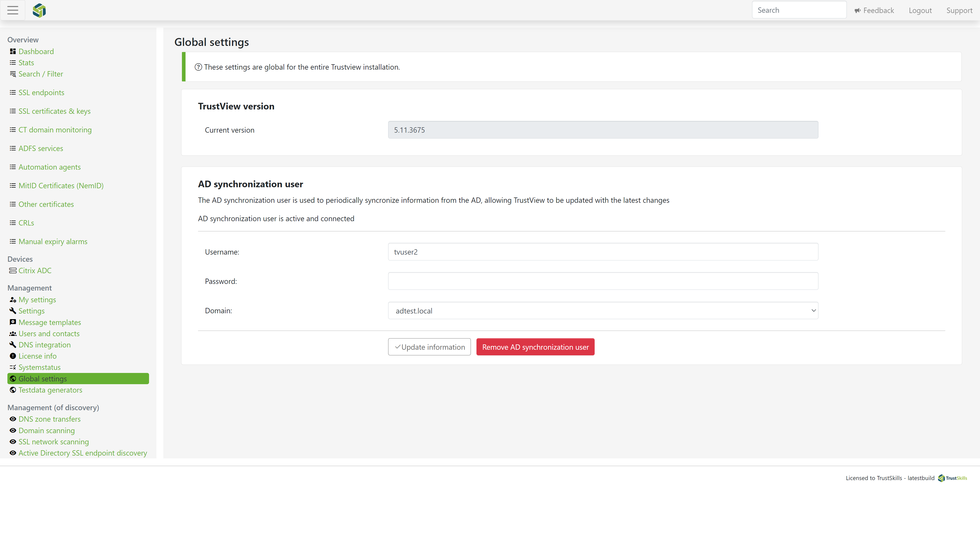
Task: Toggle the hamburger sidebar menu
Action: click(x=13, y=10)
